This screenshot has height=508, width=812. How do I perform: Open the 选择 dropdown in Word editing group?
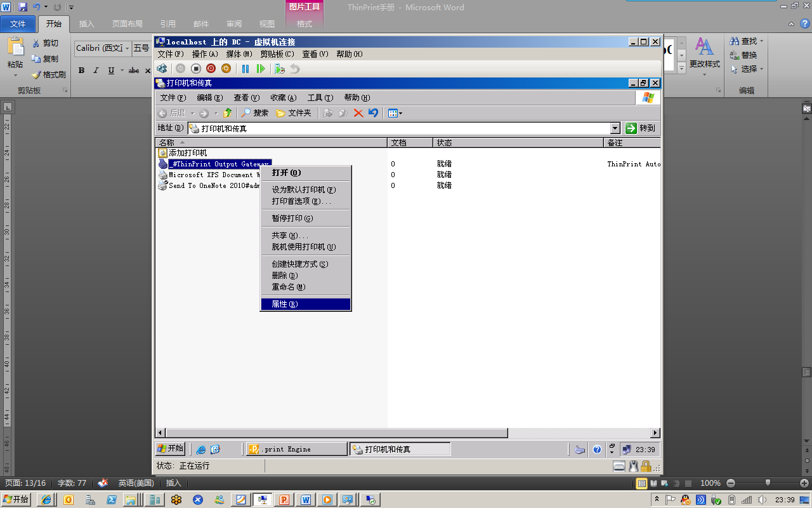pos(747,69)
